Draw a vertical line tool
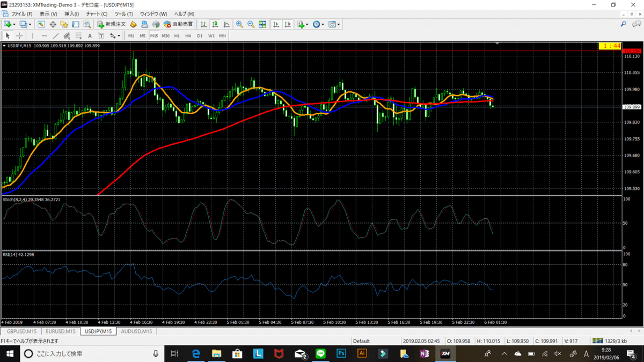644x362 pixels. 33,35
